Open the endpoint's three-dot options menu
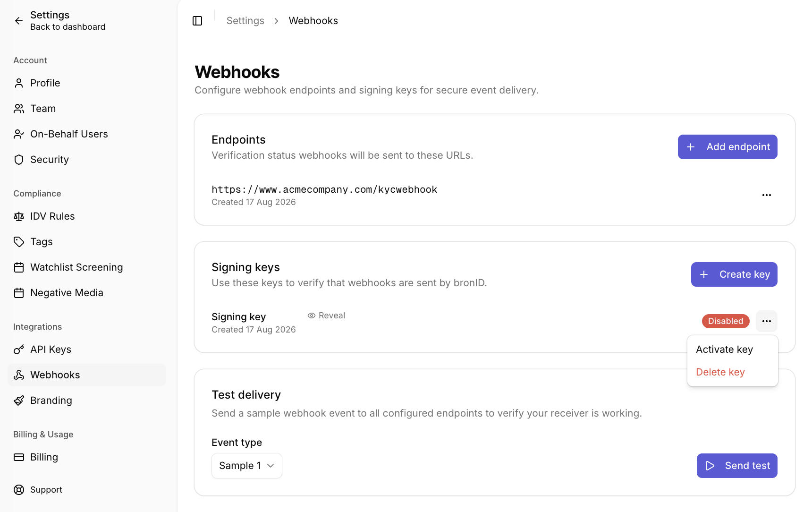812x512 pixels. (x=767, y=195)
